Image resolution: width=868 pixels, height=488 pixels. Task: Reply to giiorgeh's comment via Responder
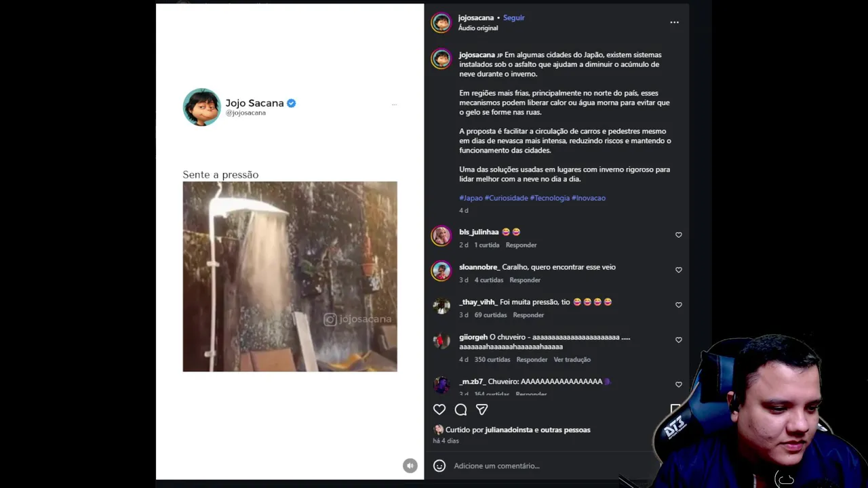pyautogui.click(x=532, y=360)
